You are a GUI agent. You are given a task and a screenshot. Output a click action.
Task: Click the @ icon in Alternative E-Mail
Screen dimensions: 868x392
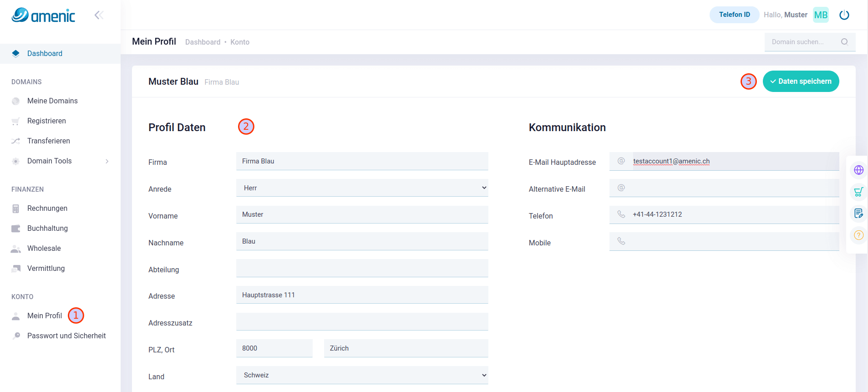[x=621, y=188]
